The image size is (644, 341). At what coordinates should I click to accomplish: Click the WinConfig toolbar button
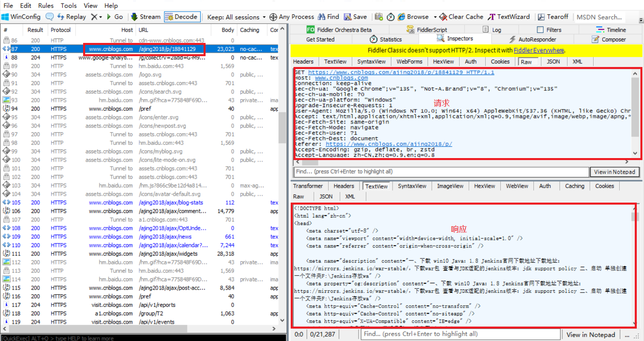pyautogui.click(x=21, y=17)
